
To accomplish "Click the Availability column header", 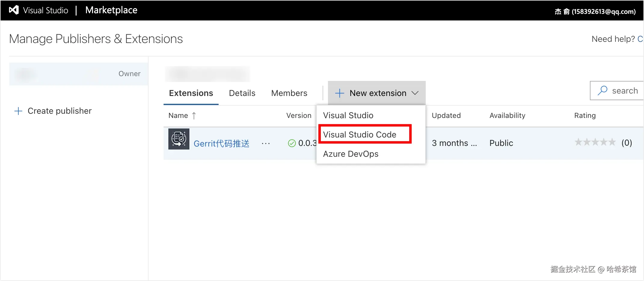I will [507, 116].
